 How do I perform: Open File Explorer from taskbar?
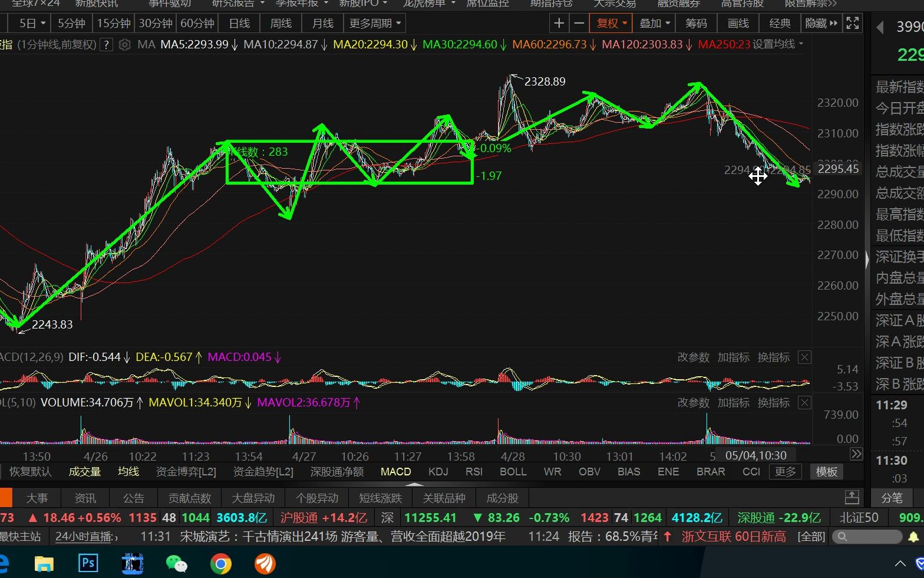44,564
